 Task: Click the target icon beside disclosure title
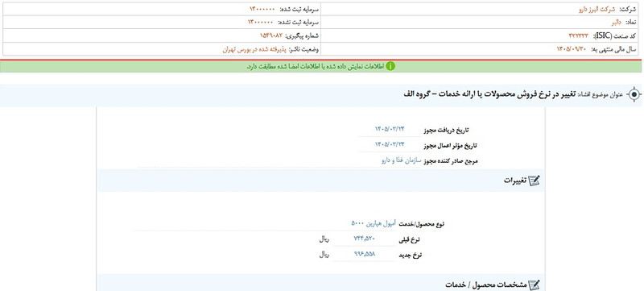click(634, 94)
